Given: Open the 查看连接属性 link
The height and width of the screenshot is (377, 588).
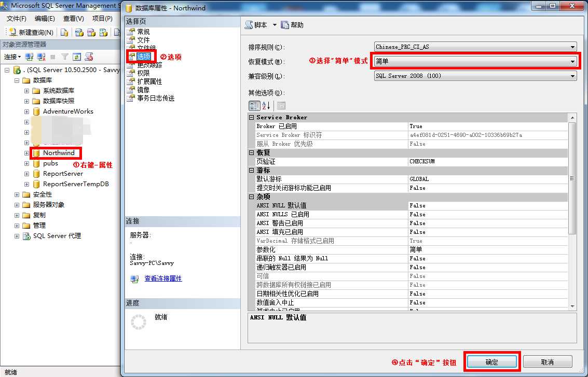Looking at the screenshot, I should 163,278.
